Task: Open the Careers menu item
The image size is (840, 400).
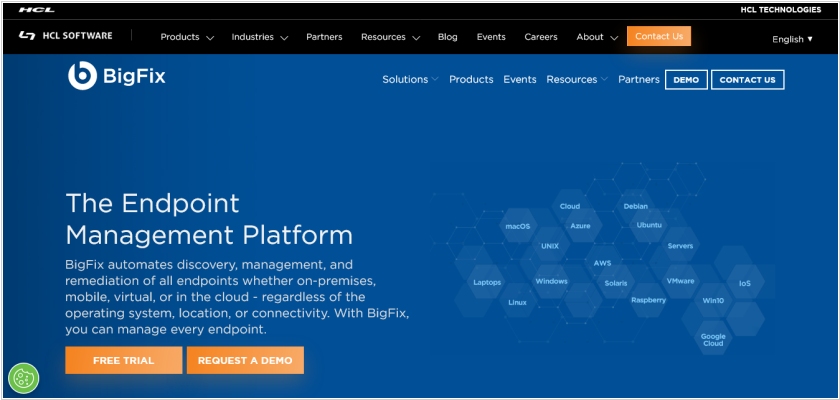Action: [x=541, y=37]
